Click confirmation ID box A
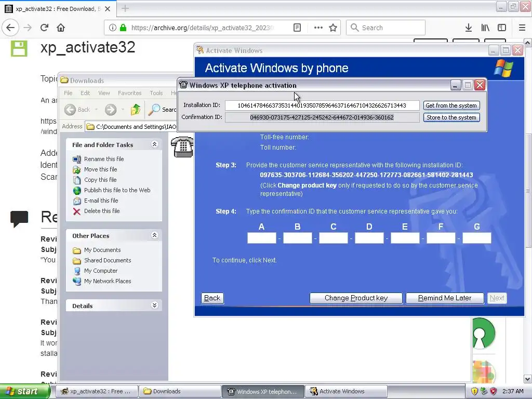532x399 pixels. tap(262, 238)
